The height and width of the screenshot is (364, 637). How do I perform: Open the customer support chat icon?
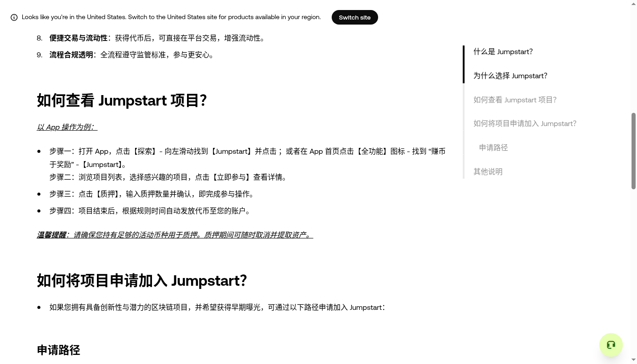[611, 345]
